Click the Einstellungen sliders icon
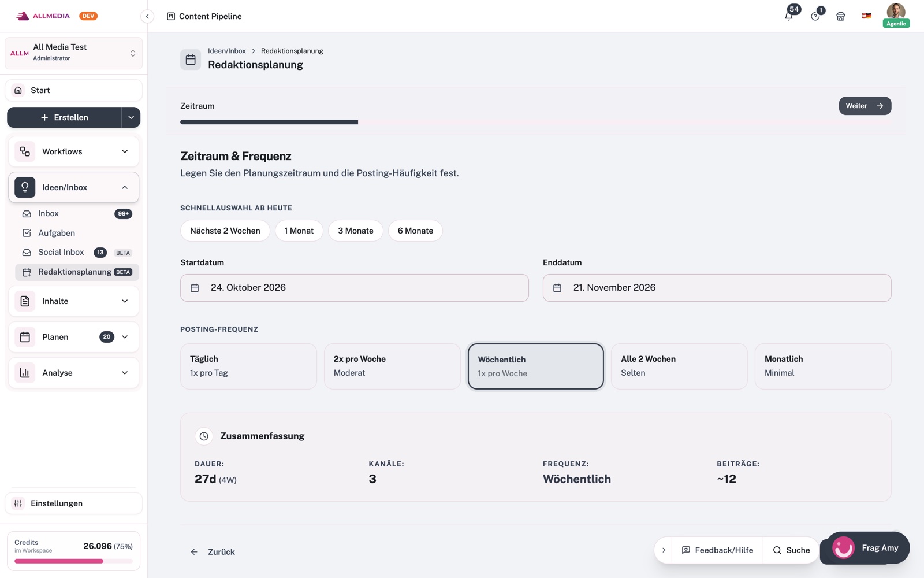The image size is (924, 578). [x=18, y=503]
